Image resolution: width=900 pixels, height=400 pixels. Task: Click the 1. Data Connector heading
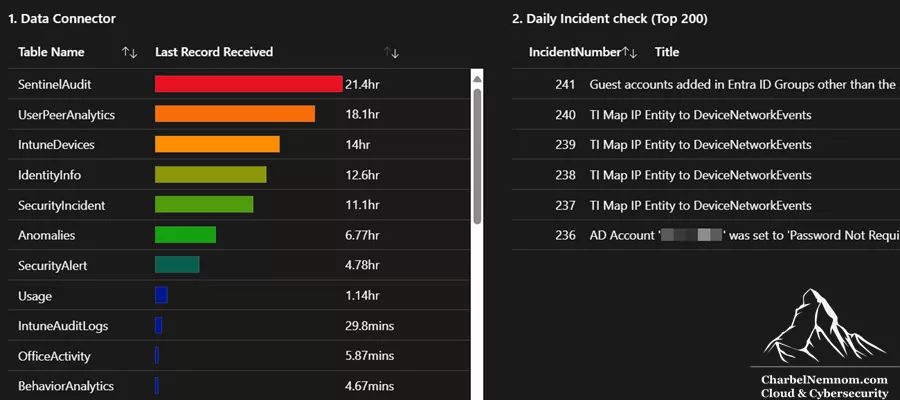pyautogui.click(x=62, y=19)
